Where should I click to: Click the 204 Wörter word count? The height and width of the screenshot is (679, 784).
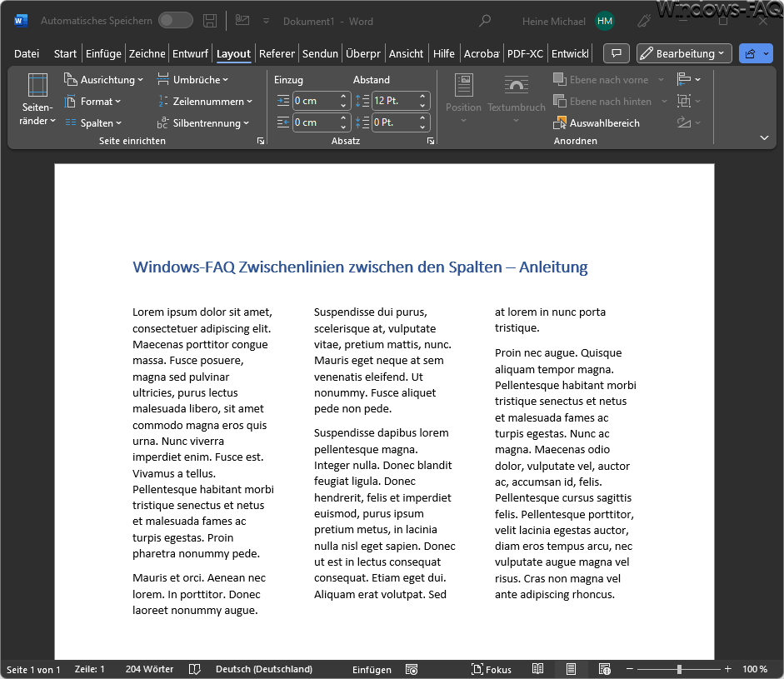point(149,669)
